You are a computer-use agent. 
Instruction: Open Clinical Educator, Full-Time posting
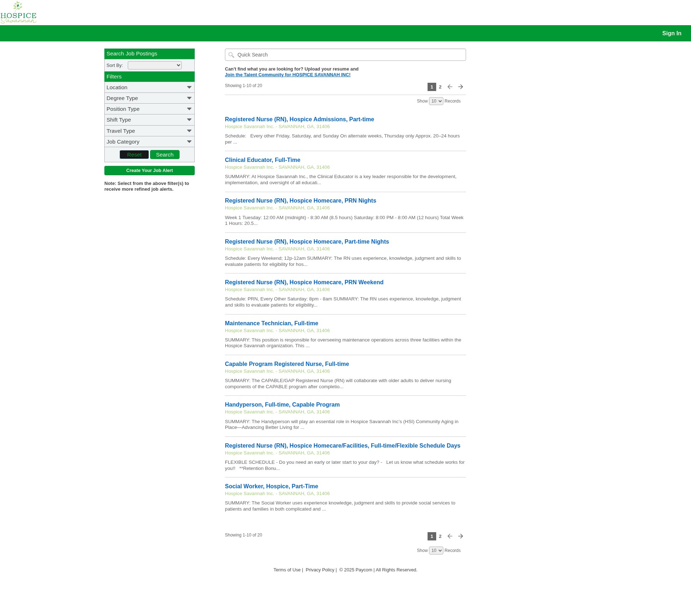[x=262, y=160]
